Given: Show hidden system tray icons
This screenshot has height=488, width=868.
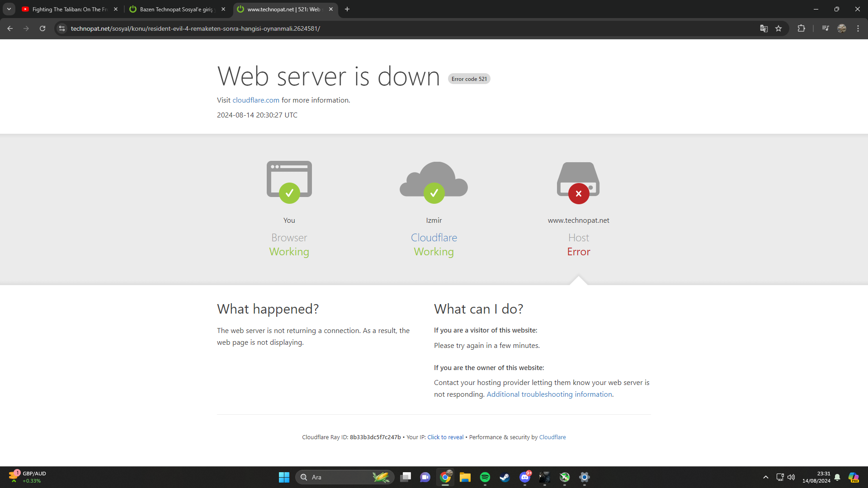Looking at the screenshot, I should (765, 477).
